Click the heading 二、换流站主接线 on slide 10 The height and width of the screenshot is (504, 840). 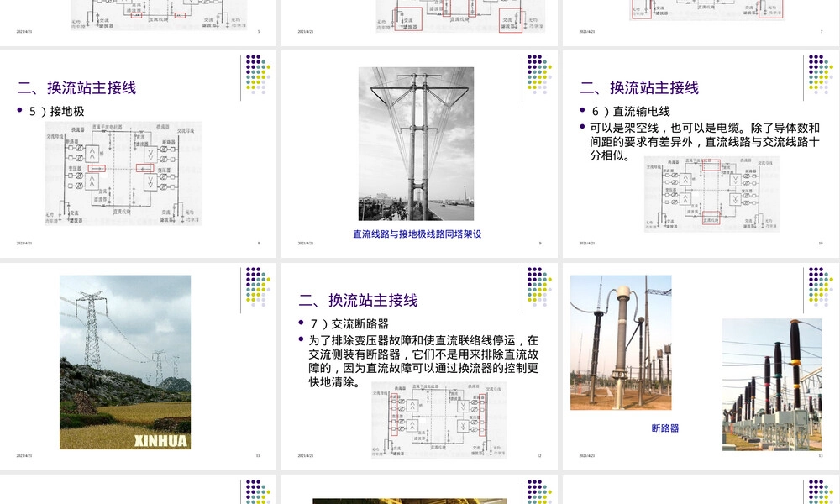coord(639,88)
